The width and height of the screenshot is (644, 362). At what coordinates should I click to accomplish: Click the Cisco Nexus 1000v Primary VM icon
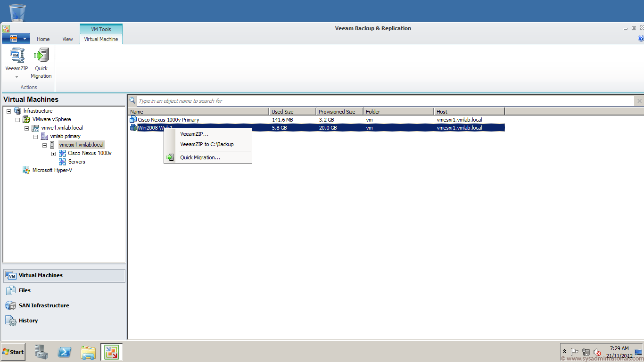tap(133, 120)
